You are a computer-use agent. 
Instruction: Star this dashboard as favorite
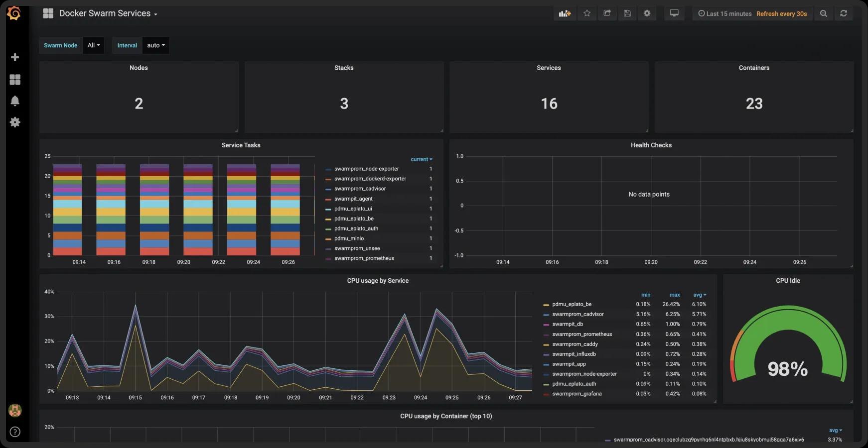point(587,13)
